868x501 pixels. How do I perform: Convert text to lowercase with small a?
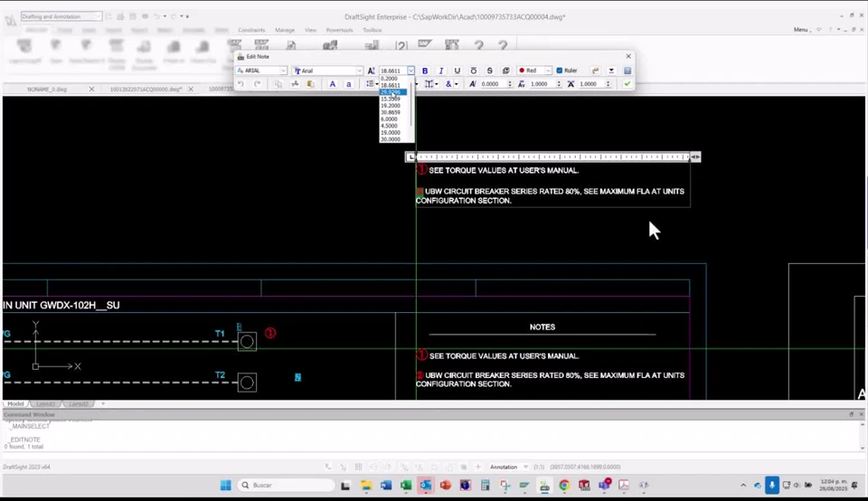pyautogui.click(x=349, y=84)
